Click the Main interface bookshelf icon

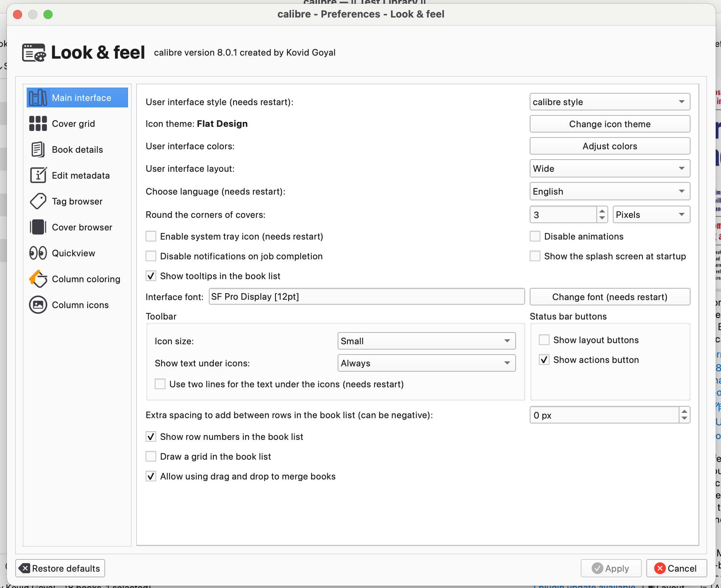(x=38, y=98)
